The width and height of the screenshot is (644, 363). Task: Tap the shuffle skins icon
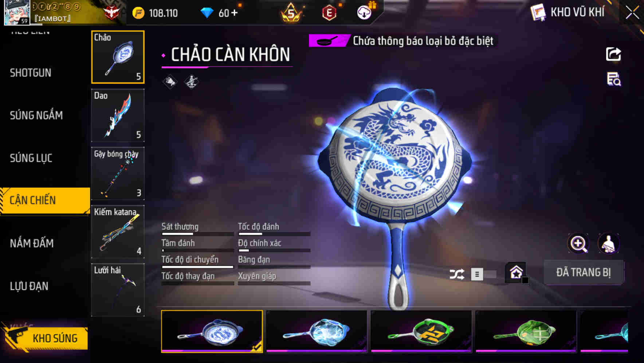coord(457,274)
